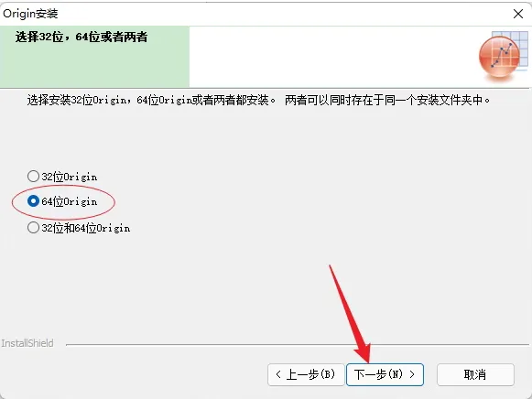The height and width of the screenshot is (399, 532).
Task: Click the InstallShield branding text
Action: point(27,343)
